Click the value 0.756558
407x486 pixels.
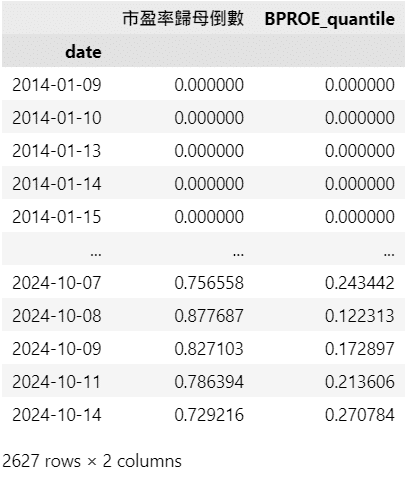point(209,283)
